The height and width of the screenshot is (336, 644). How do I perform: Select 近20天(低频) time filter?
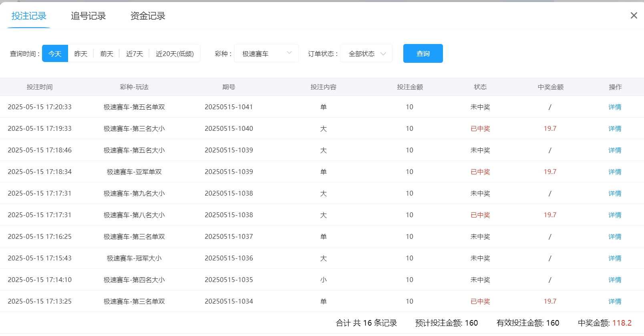175,54
